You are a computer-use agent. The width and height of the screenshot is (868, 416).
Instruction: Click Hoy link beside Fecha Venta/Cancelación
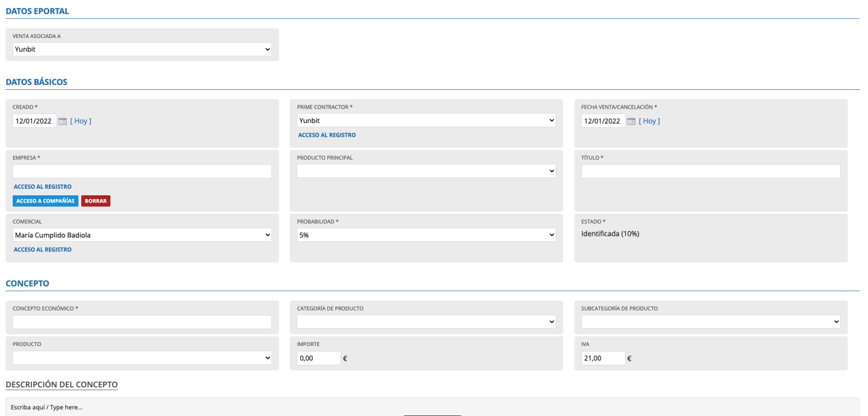[x=649, y=121]
